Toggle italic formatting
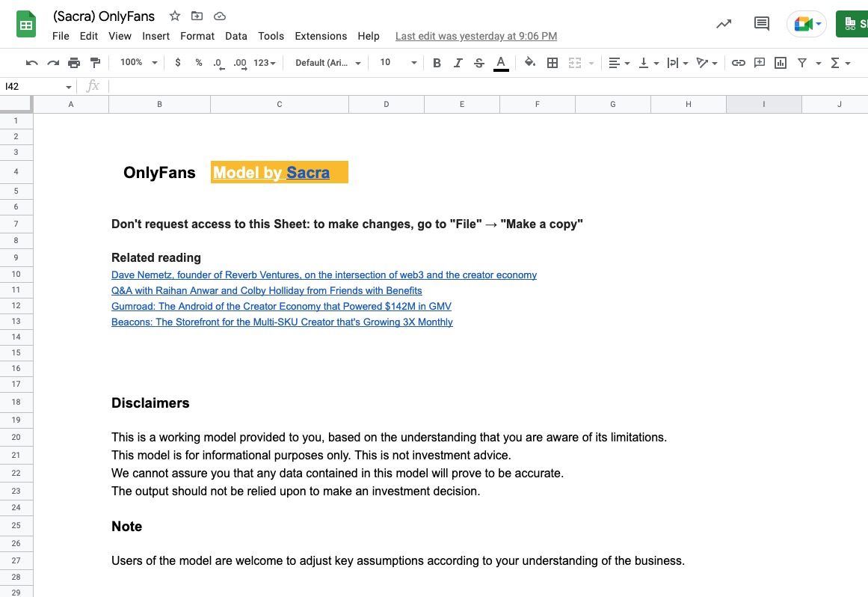Image resolution: width=868 pixels, height=597 pixels. (x=458, y=63)
